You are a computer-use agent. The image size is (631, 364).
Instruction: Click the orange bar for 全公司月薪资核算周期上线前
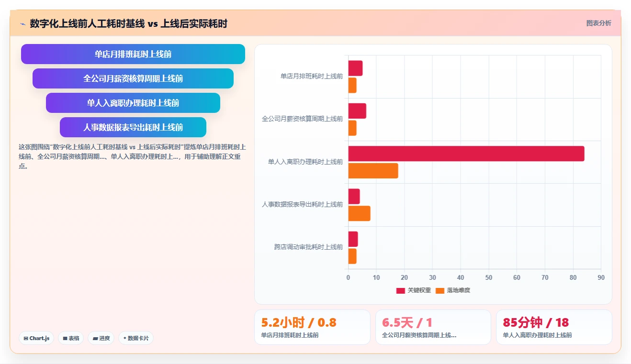point(352,128)
